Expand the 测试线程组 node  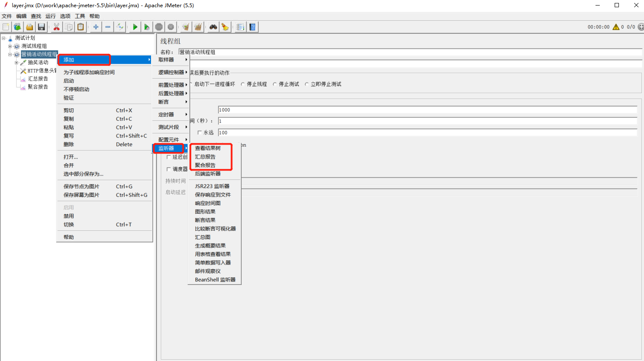click(x=10, y=46)
